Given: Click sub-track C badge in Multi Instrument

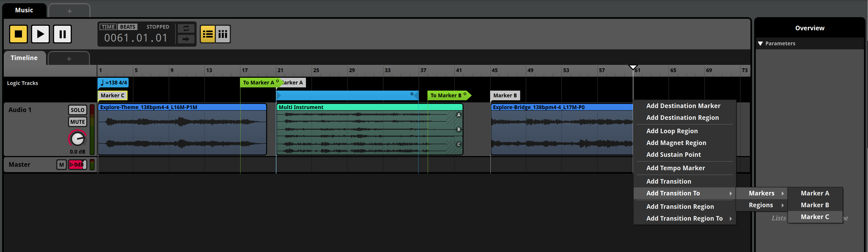Looking at the screenshot, I should pos(459,144).
